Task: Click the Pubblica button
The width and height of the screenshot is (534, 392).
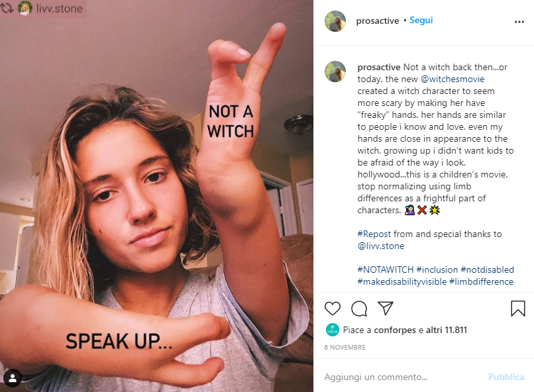Action: [x=506, y=377]
